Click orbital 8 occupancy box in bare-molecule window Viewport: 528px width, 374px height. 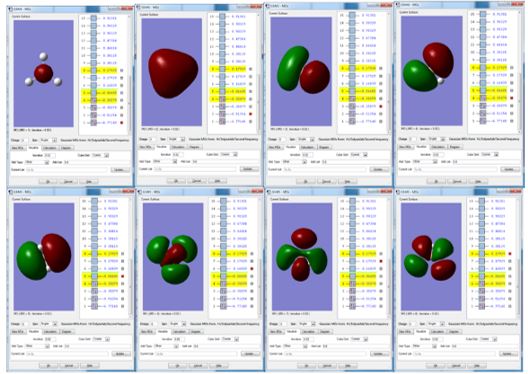pyautogui.click(x=94, y=70)
